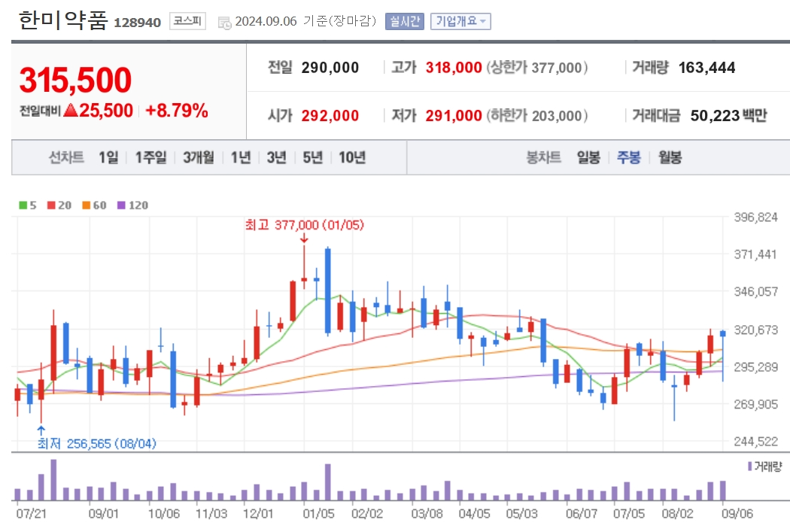Select the 10년 line chart tab

[352, 158]
